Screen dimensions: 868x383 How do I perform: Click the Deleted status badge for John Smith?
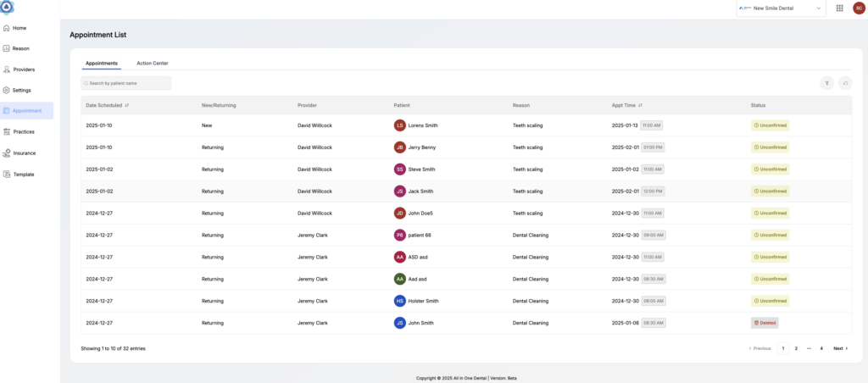765,323
